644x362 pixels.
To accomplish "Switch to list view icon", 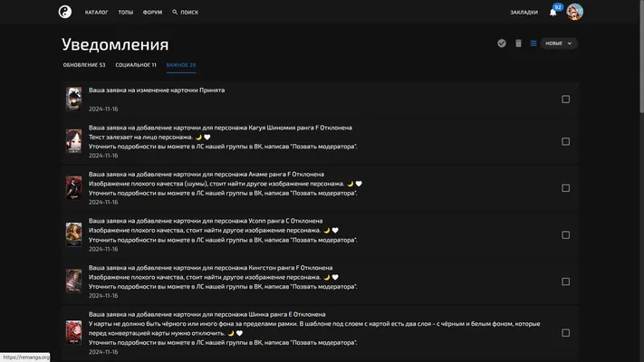I will (533, 43).
